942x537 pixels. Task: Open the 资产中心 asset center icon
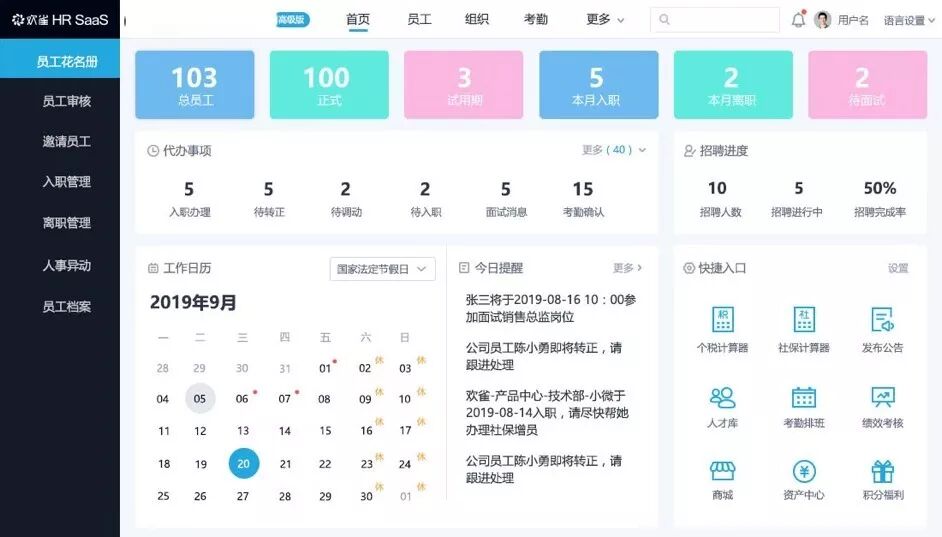pyautogui.click(x=803, y=472)
